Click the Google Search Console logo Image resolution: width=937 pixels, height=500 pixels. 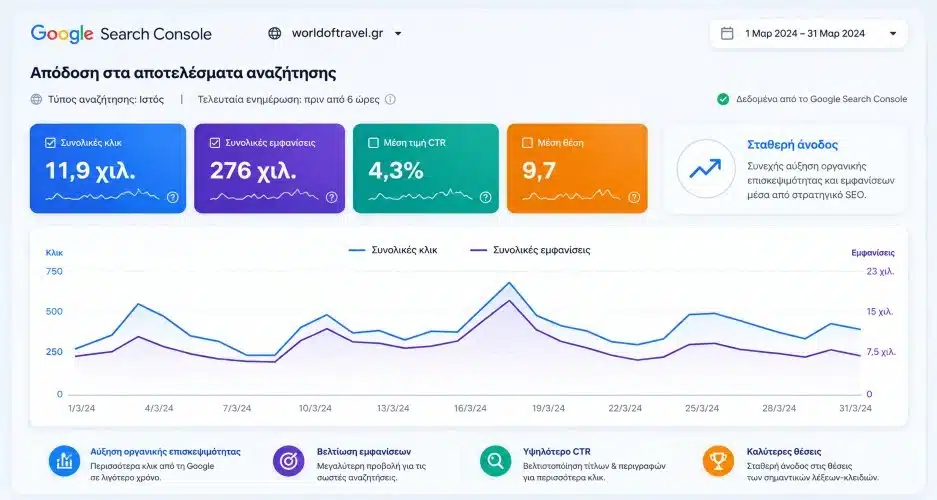(x=121, y=33)
